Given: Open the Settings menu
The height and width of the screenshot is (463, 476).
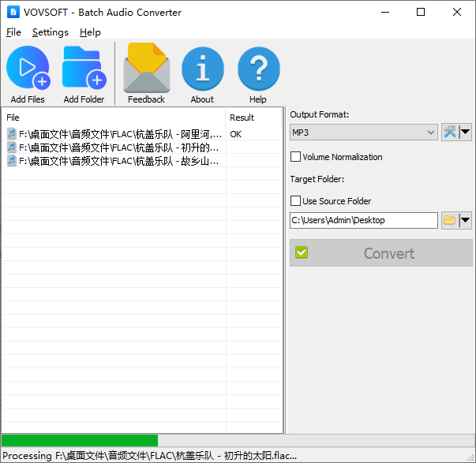Looking at the screenshot, I should [x=51, y=32].
